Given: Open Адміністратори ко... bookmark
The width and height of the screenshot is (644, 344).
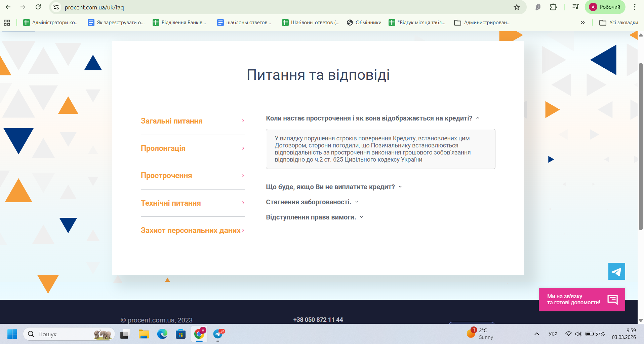Looking at the screenshot, I should (51, 23).
